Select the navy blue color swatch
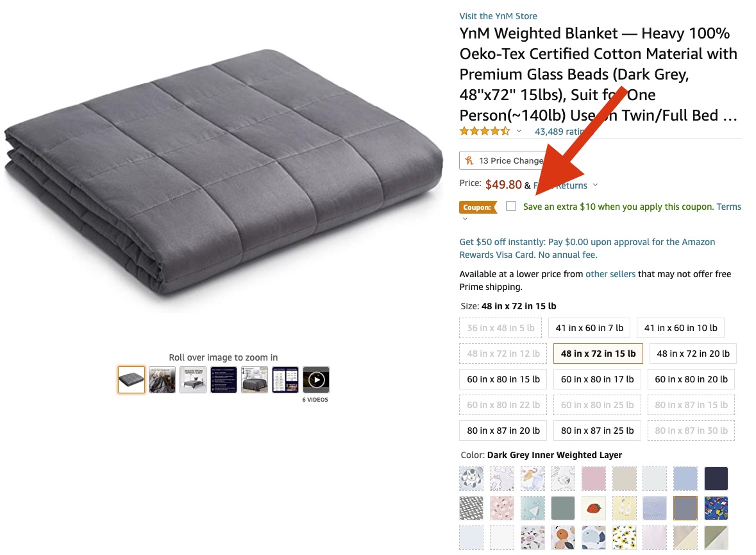The height and width of the screenshot is (555, 756). pyautogui.click(x=716, y=479)
